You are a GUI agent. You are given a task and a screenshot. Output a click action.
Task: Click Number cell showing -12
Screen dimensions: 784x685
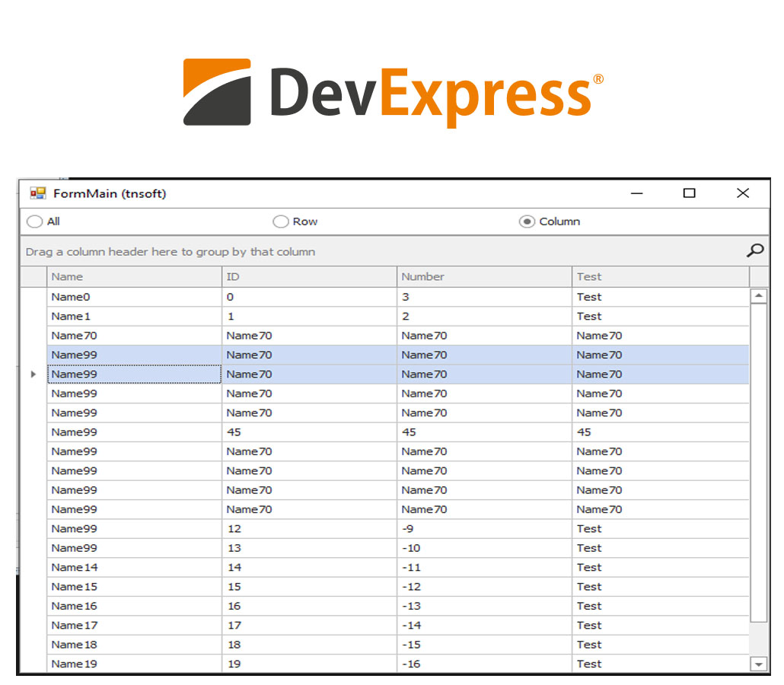[x=484, y=587]
